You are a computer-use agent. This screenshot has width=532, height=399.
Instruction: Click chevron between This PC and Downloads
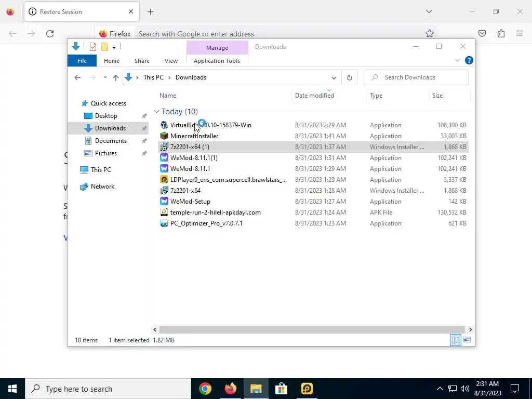click(x=169, y=78)
